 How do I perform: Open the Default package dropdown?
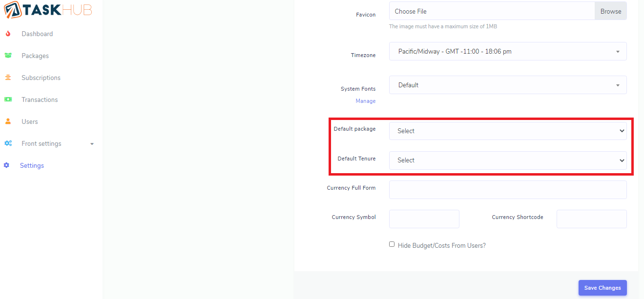coord(507,131)
